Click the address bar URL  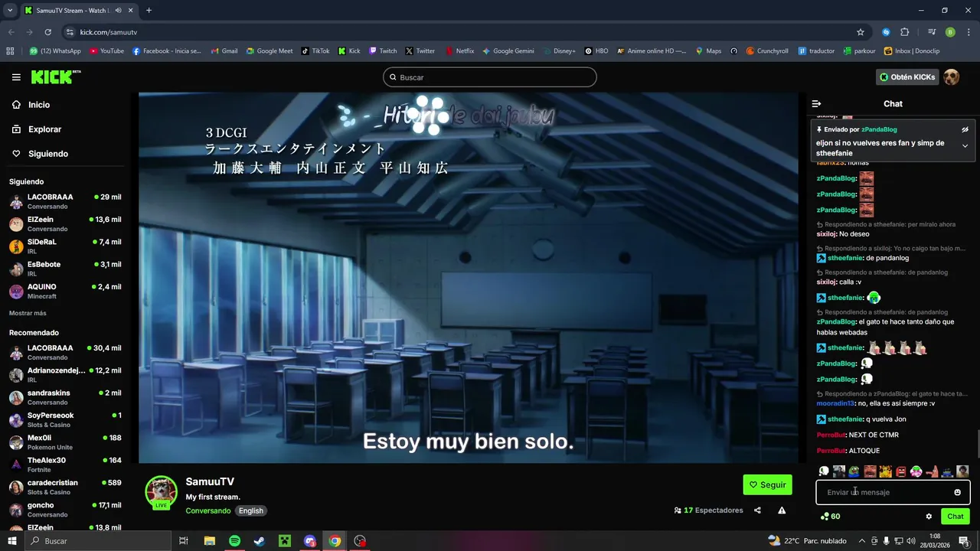coord(108,32)
